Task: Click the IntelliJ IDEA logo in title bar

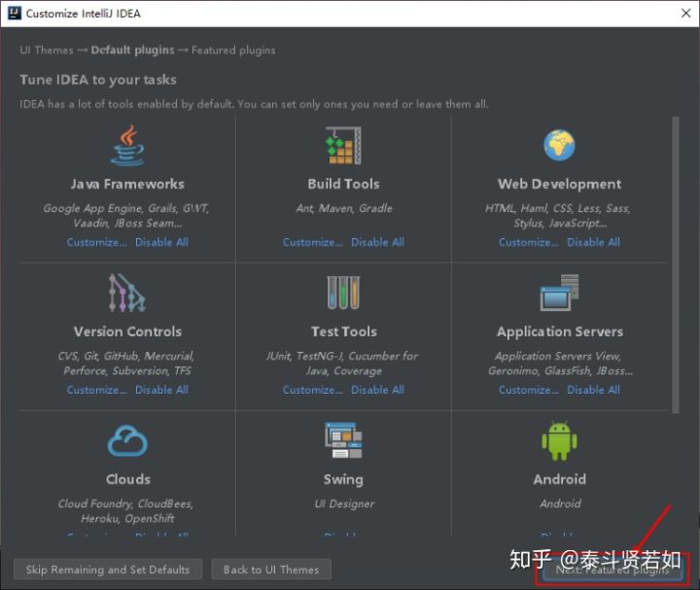Action: coord(15,13)
